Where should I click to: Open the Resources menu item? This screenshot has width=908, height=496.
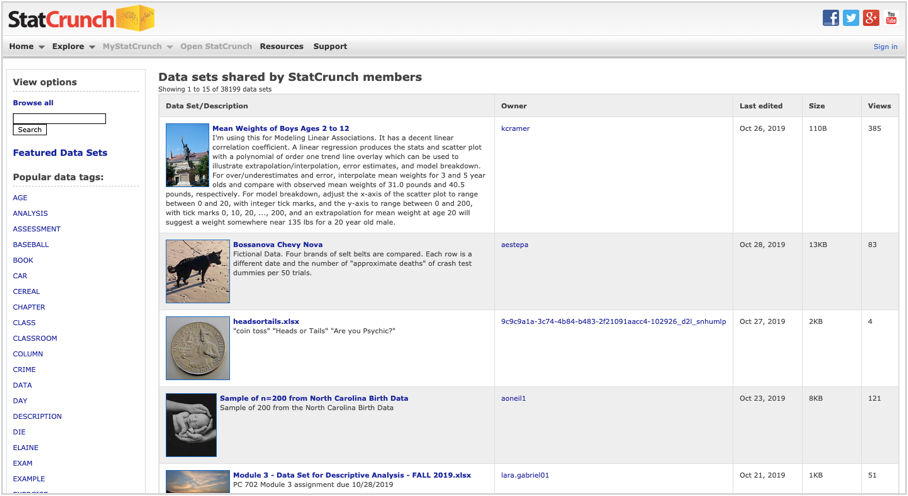[281, 46]
